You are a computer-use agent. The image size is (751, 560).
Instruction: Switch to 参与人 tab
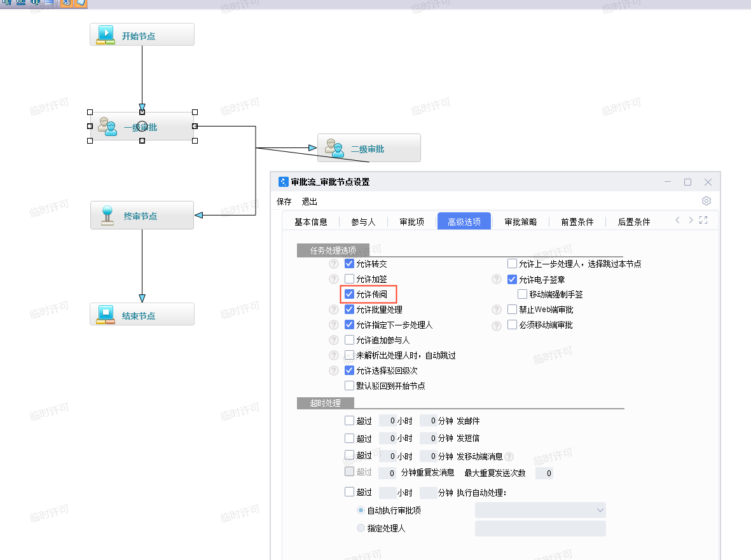click(363, 222)
